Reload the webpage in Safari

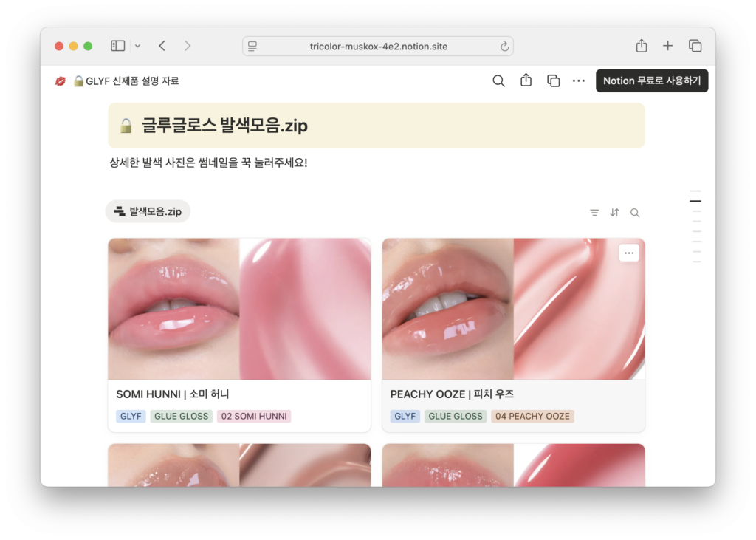[504, 46]
